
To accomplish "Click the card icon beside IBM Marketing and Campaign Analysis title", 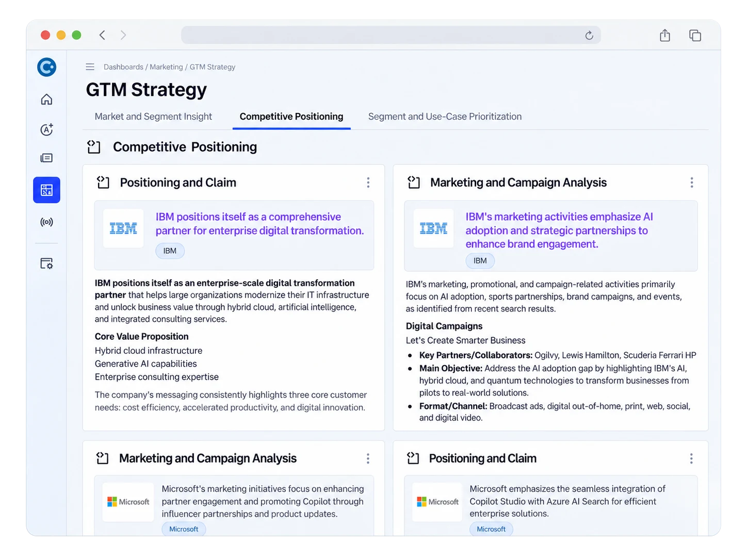I will (414, 183).
